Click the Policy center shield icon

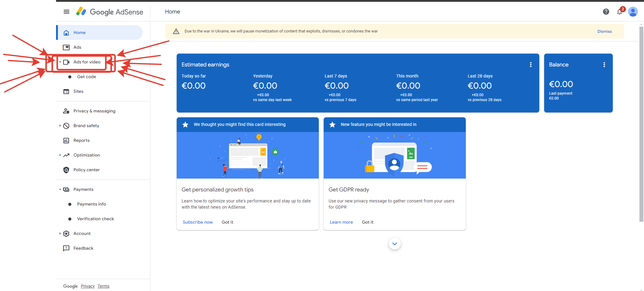(66, 170)
